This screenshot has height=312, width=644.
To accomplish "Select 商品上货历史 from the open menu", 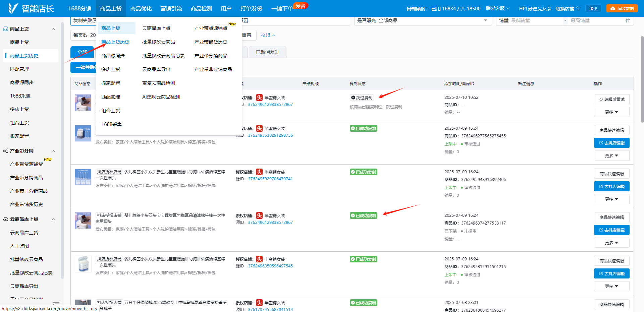I will pyautogui.click(x=115, y=42).
